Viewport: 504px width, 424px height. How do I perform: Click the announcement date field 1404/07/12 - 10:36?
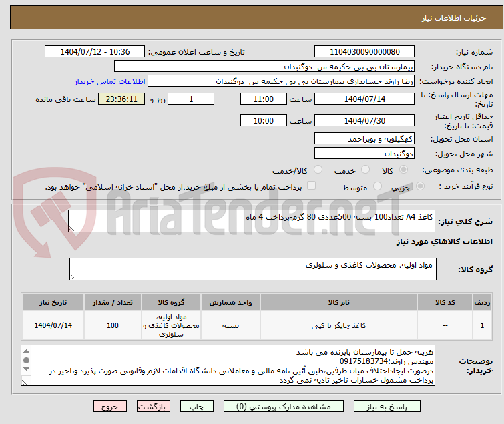[95, 52]
